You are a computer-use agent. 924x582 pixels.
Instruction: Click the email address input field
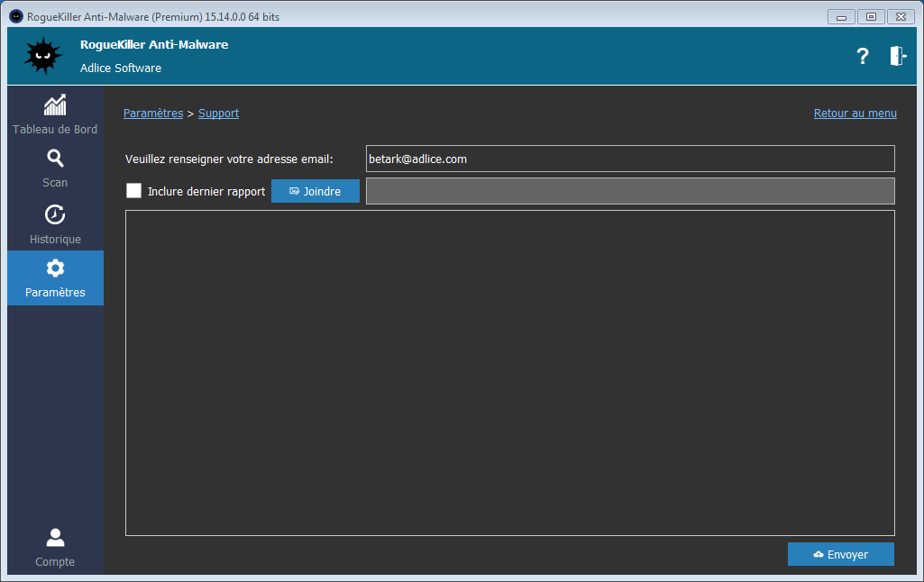click(x=629, y=159)
